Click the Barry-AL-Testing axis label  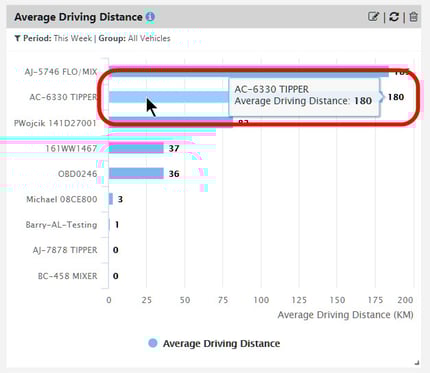point(61,225)
